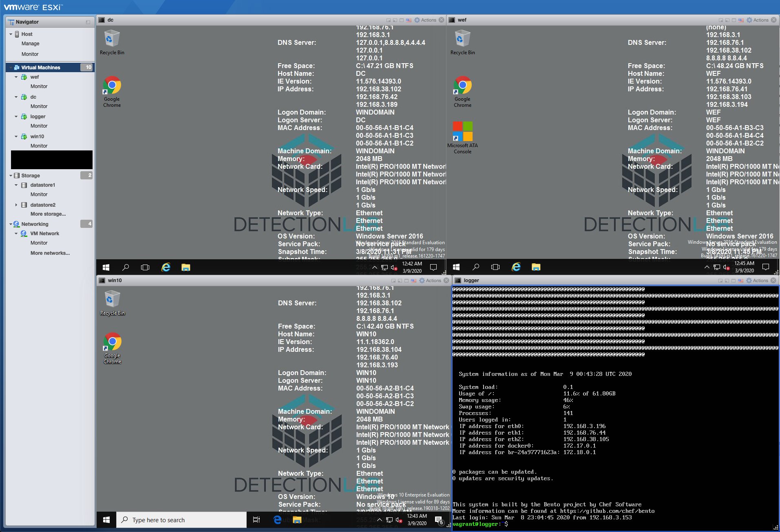
Task: Click the Actions gear in wef console
Action: pyautogui.click(x=749, y=20)
